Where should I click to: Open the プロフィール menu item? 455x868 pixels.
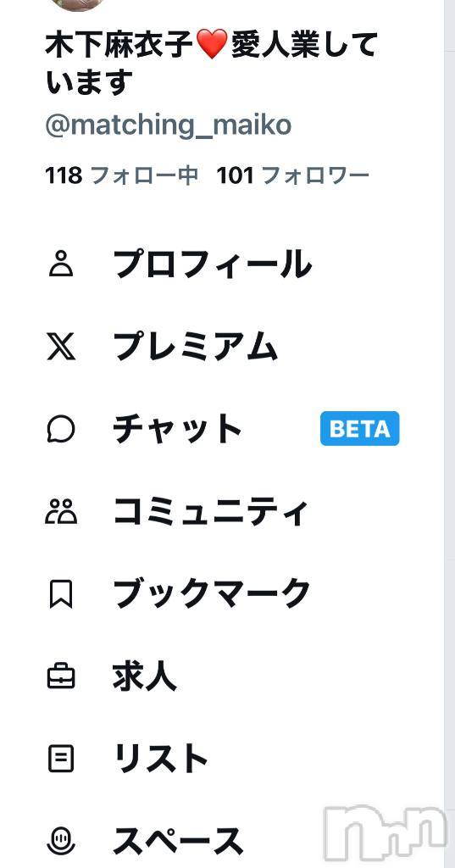(213, 264)
